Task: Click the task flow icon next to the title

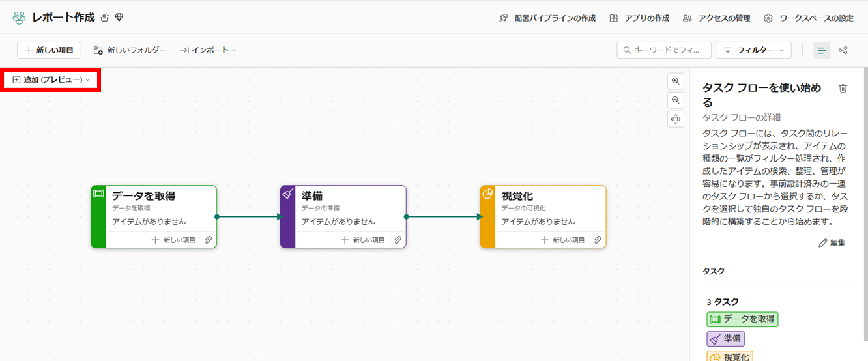Action: click(105, 18)
